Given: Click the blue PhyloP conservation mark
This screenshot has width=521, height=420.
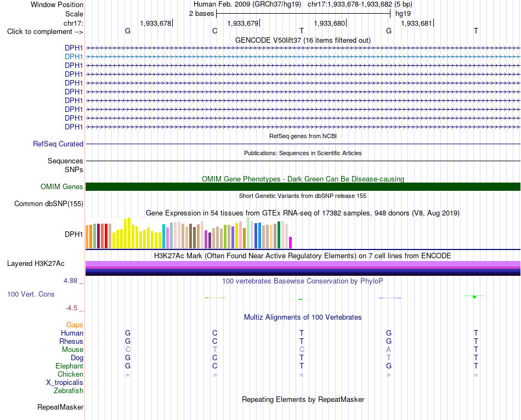Looking at the screenshot, I should click(389, 298).
